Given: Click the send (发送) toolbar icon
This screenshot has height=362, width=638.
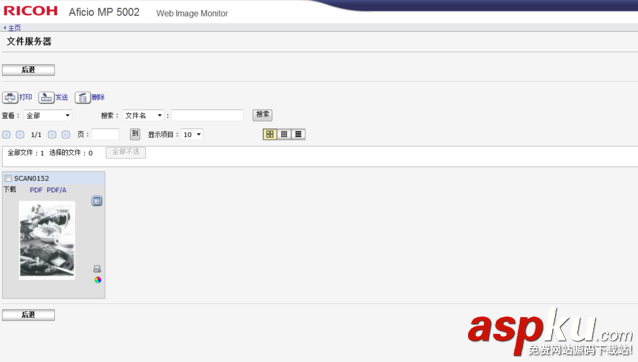Looking at the screenshot, I should click(x=46, y=98).
